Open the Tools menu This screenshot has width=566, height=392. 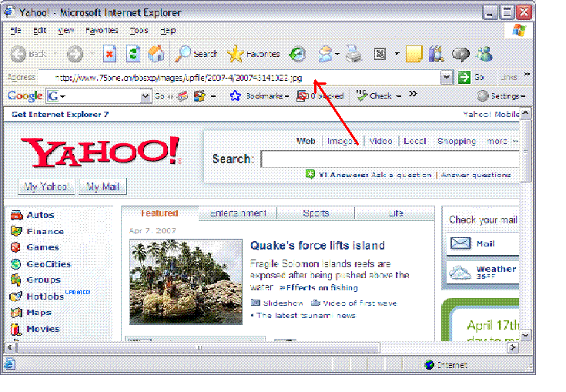tap(139, 31)
